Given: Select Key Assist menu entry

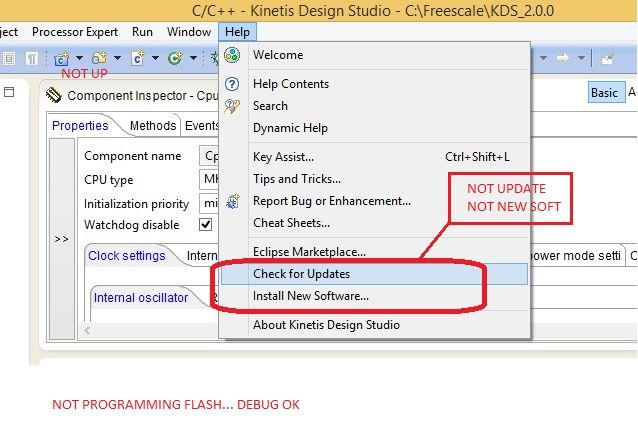Looking at the screenshot, I should point(374,157).
